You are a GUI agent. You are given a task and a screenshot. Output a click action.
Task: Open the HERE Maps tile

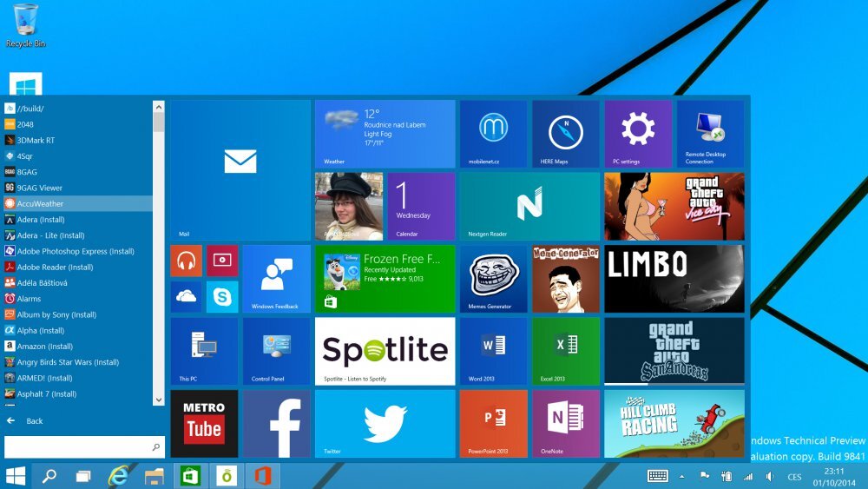pos(566,134)
